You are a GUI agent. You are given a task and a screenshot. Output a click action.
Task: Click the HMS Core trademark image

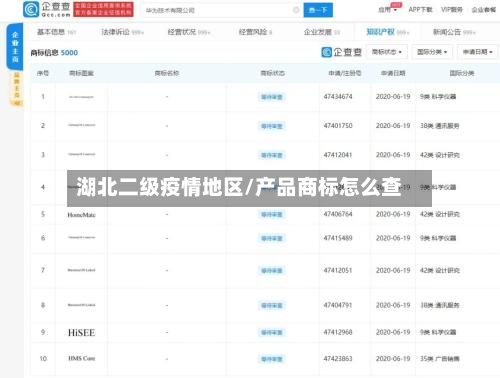click(x=81, y=359)
